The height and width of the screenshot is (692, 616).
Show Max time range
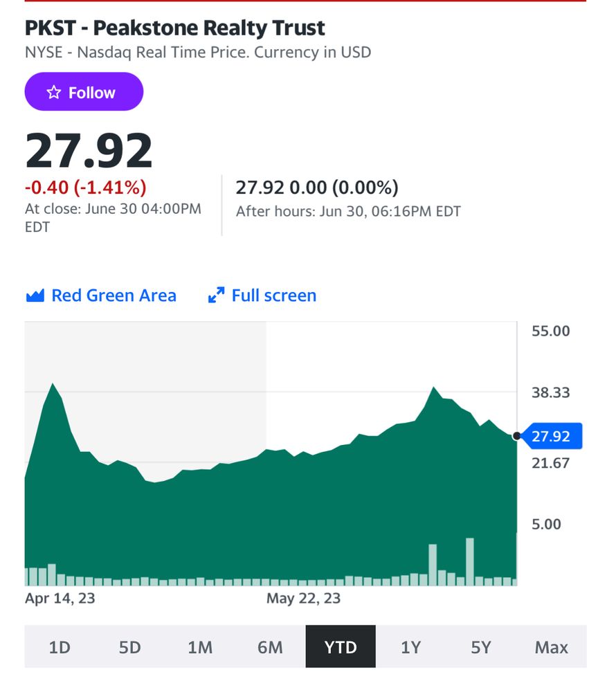coord(551,647)
